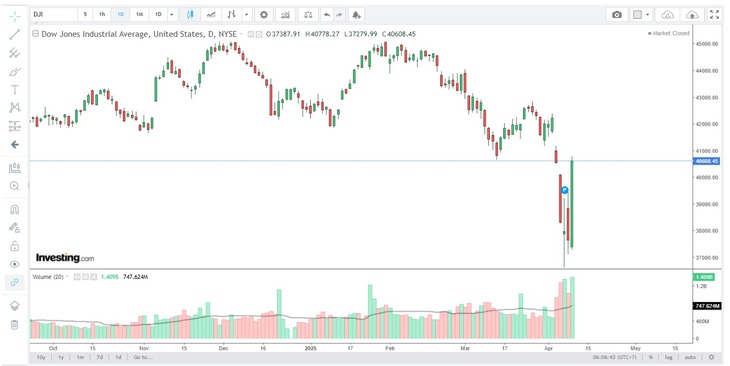730x366 pixels.
Task: Select the text annotation tool
Action: coord(14,90)
